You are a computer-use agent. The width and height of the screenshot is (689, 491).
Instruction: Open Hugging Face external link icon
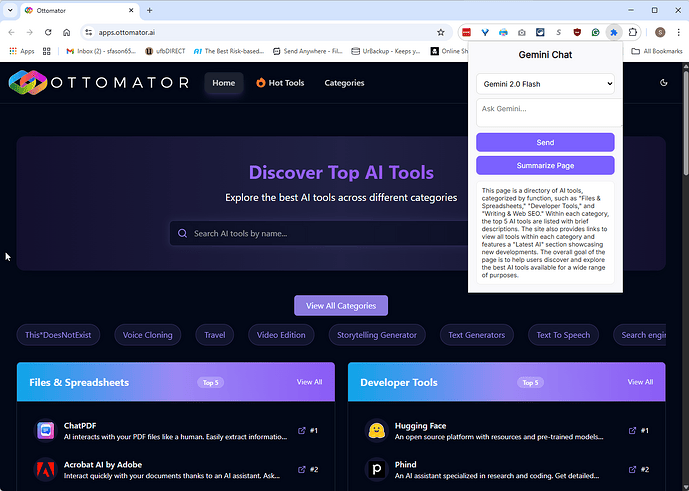click(632, 430)
